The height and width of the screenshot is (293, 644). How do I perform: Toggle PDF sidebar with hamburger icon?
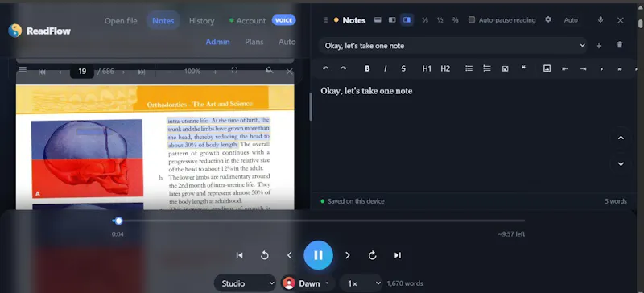pyautogui.click(x=23, y=70)
